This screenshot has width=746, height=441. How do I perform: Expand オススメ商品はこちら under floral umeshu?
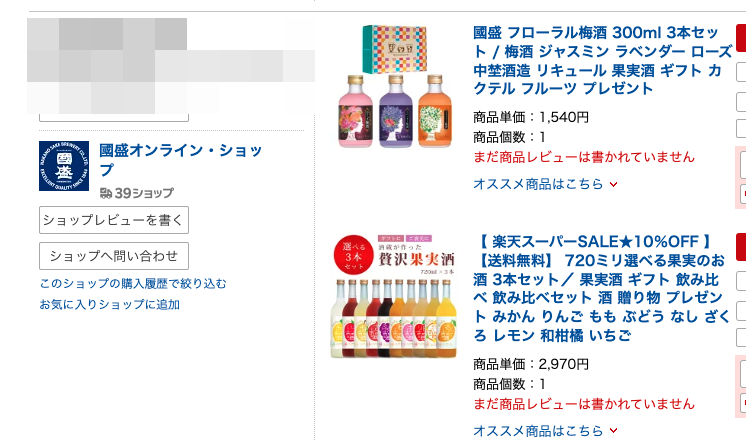pyautogui.click(x=546, y=184)
